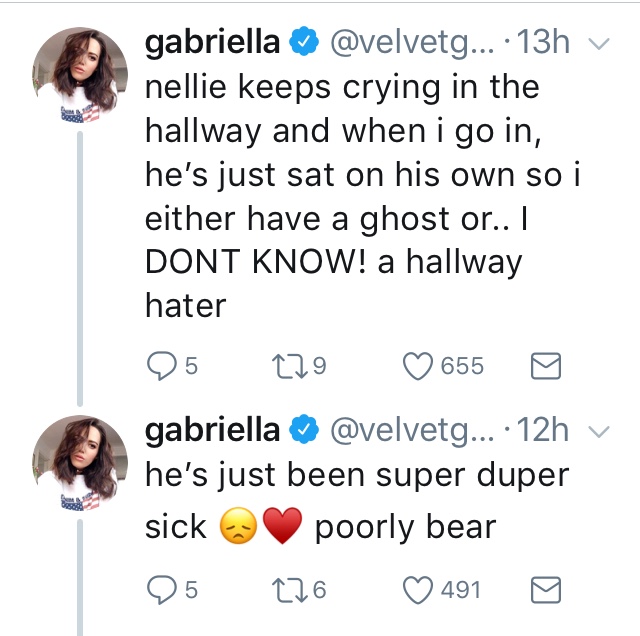Open options chevron on the 13h tweet

[x=599, y=43]
